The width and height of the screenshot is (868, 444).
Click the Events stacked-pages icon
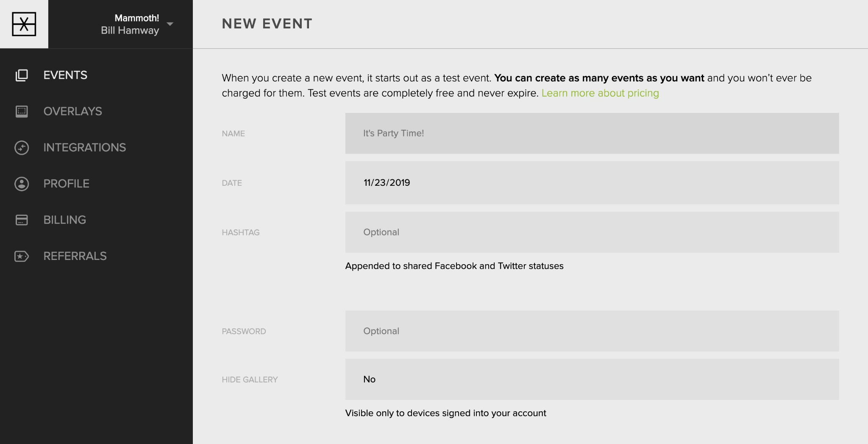coord(22,75)
